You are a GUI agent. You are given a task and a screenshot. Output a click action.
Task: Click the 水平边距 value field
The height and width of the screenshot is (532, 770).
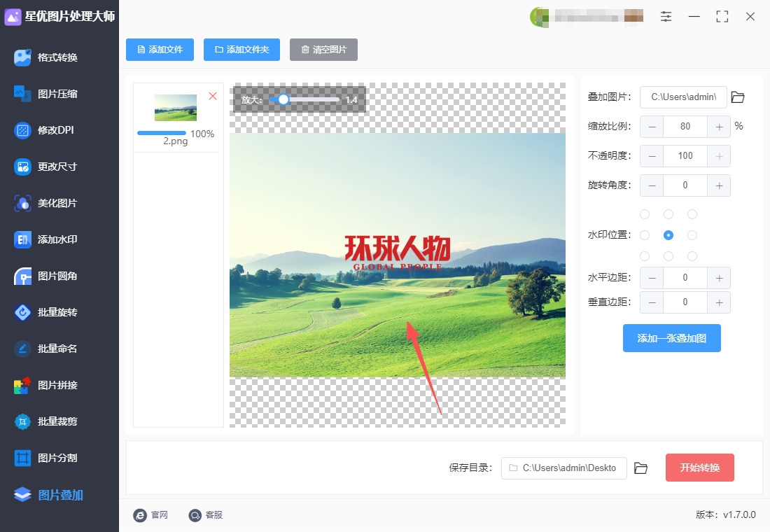click(685, 278)
